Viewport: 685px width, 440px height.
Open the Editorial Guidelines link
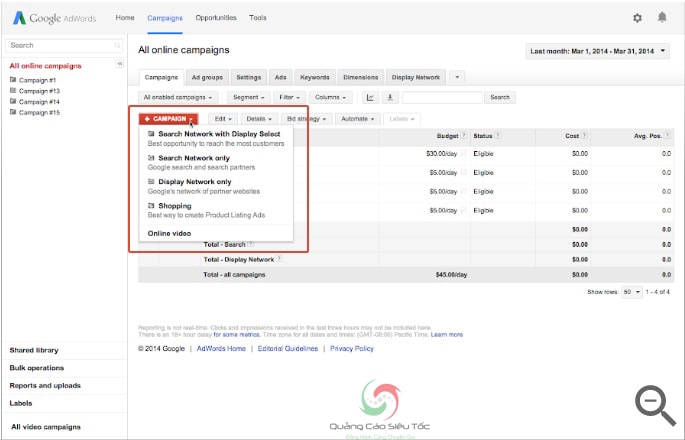tap(287, 349)
